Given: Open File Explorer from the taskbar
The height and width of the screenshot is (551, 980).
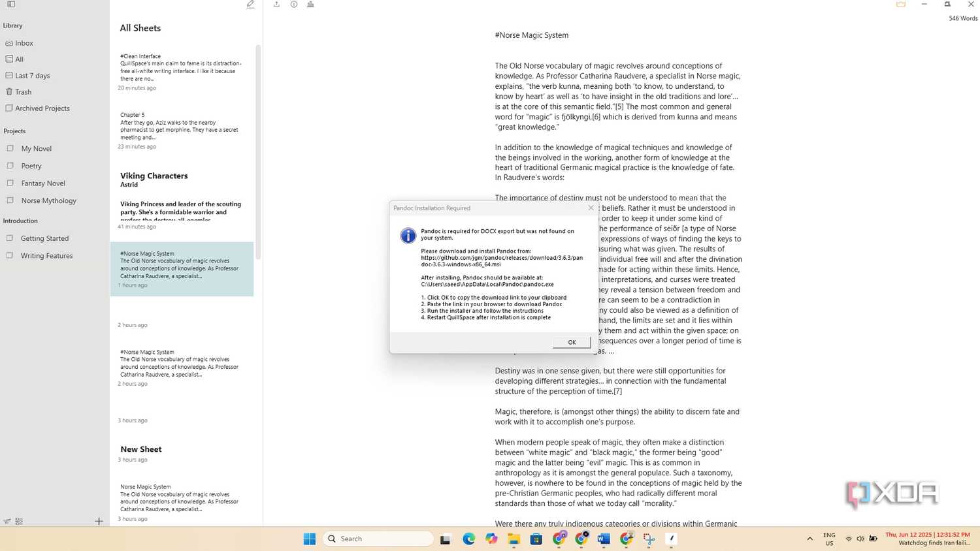Looking at the screenshot, I should 514,539.
